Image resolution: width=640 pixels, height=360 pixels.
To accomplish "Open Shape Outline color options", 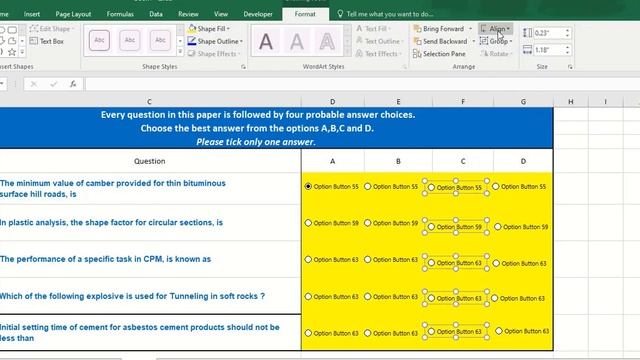I will 215,41.
